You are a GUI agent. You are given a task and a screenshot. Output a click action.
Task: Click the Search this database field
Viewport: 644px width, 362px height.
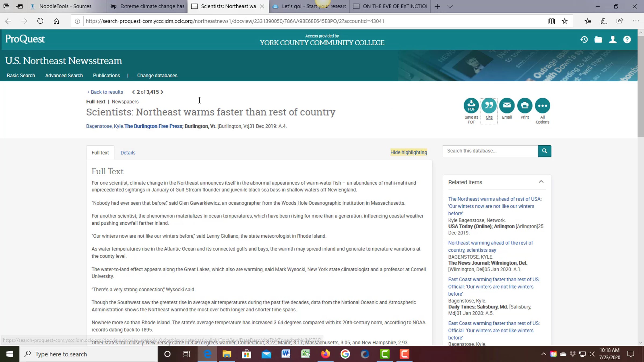click(490, 151)
